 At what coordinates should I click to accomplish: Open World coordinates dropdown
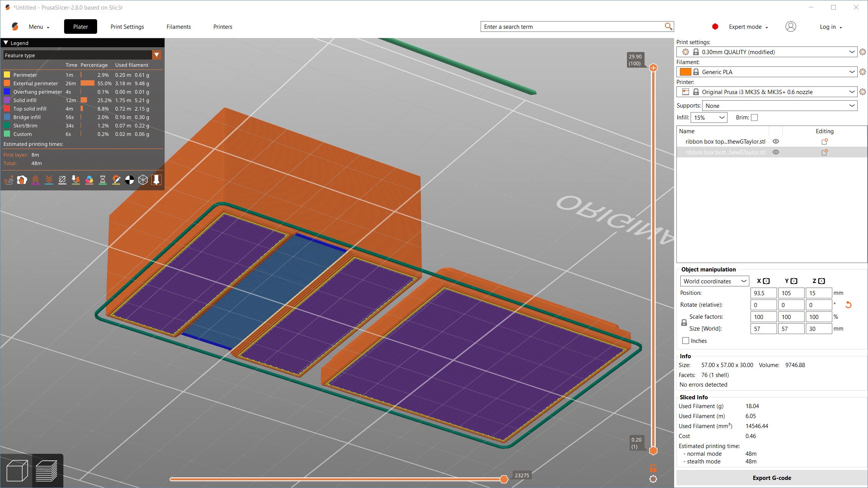714,281
